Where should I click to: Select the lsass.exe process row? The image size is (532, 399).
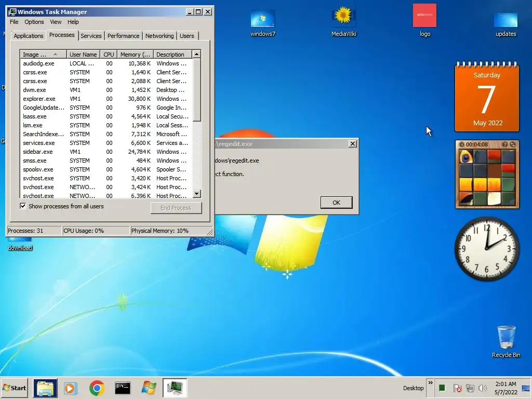(106, 116)
